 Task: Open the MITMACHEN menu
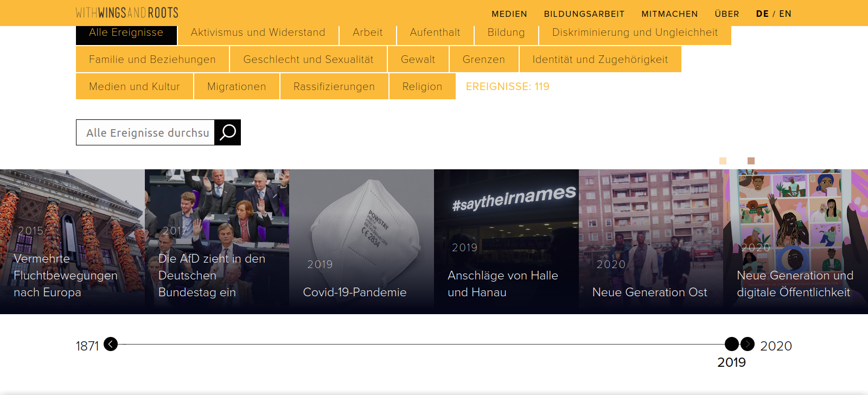coord(669,14)
